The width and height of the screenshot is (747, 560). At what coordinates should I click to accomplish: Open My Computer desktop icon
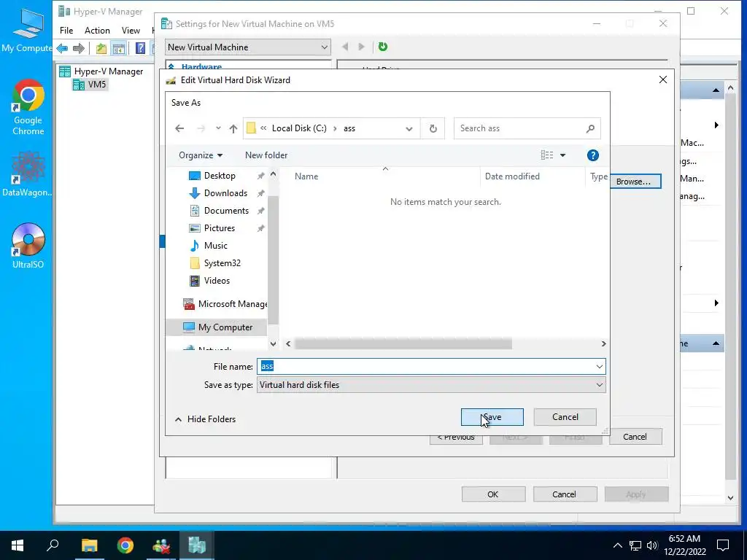[27, 31]
